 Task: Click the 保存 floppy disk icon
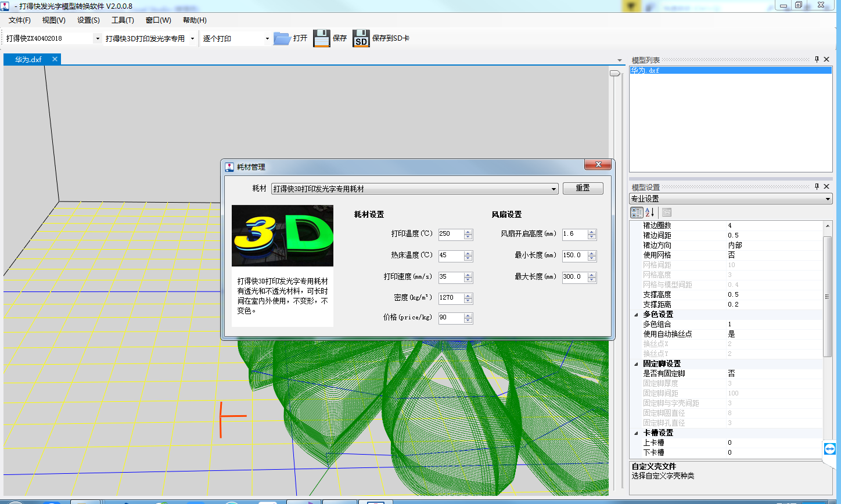(321, 38)
